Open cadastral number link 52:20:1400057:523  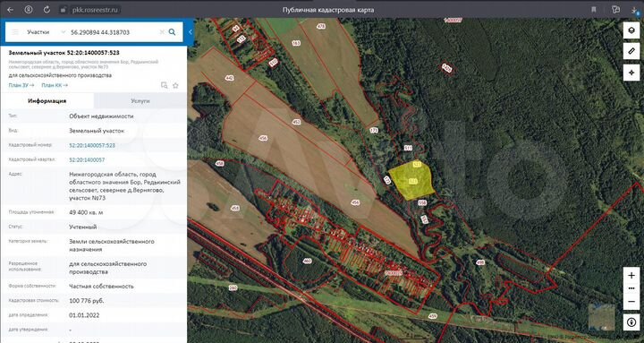92,145
